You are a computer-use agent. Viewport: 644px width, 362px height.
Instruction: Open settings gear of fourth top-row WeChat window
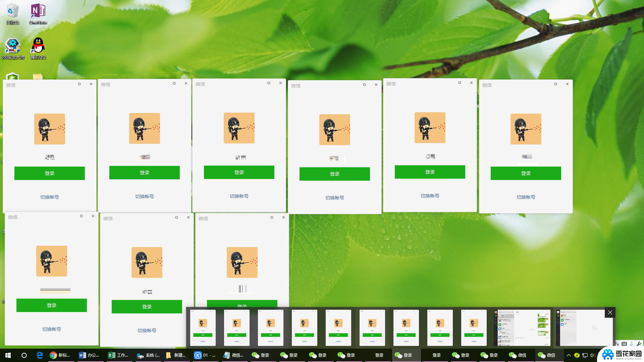(x=365, y=85)
